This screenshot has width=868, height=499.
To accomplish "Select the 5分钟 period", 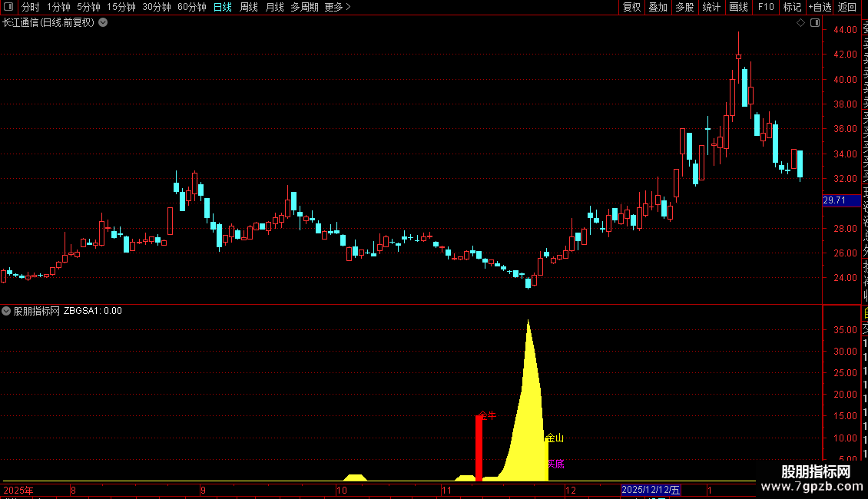I will coord(88,7).
